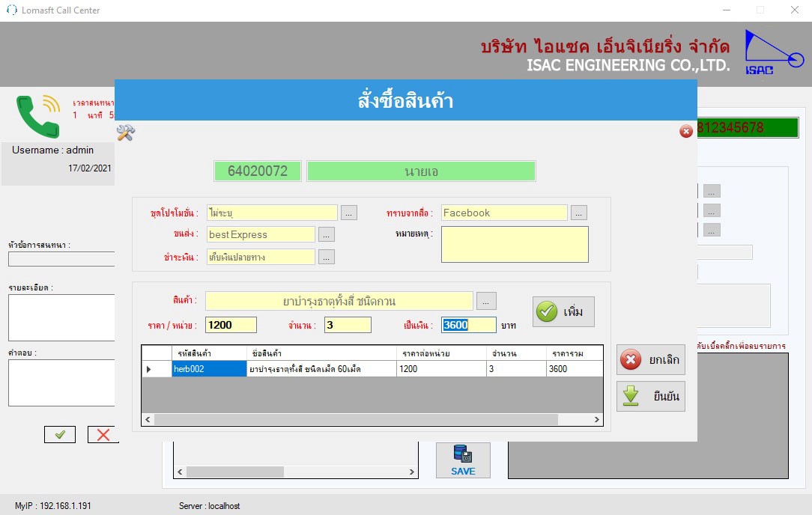The width and height of the screenshot is (812, 515).
Task: Click the SAVE database icon button
Action: click(x=463, y=460)
